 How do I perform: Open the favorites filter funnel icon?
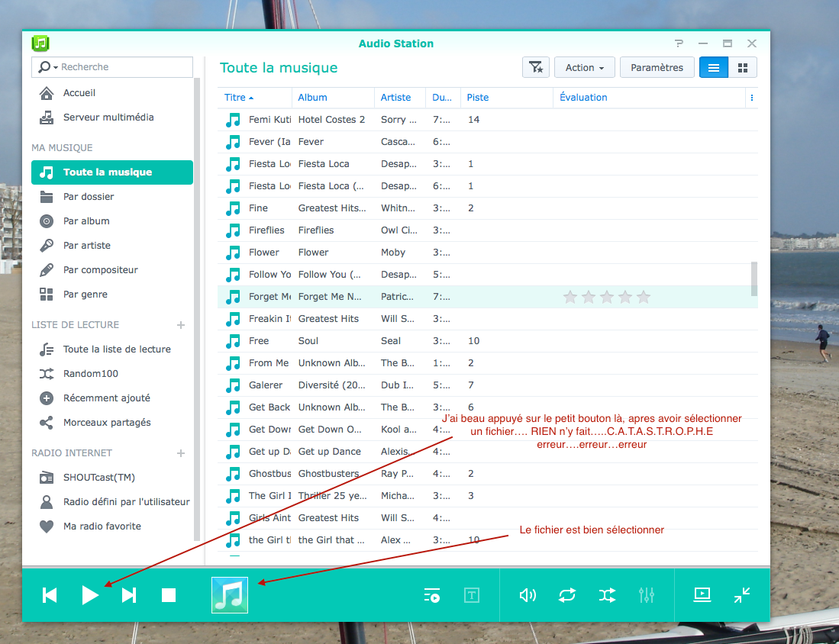pos(536,68)
